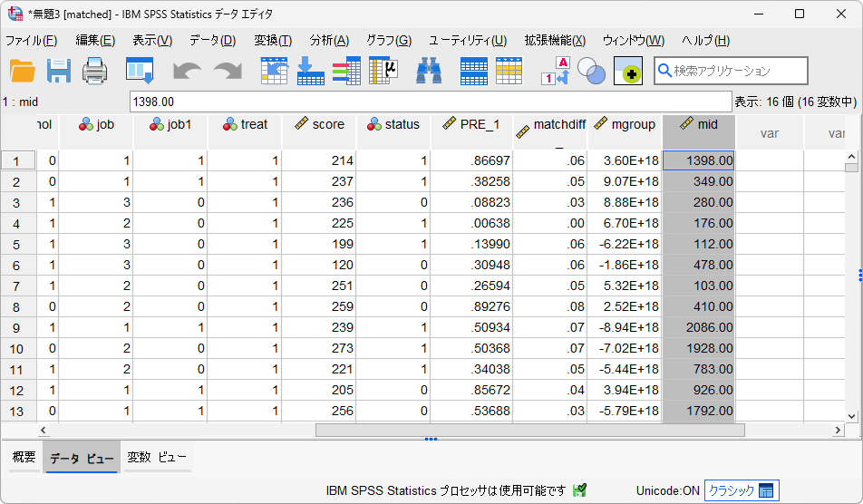Click the Show all variables plus icon
The image size is (863, 504).
pyautogui.click(x=628, y=71)
